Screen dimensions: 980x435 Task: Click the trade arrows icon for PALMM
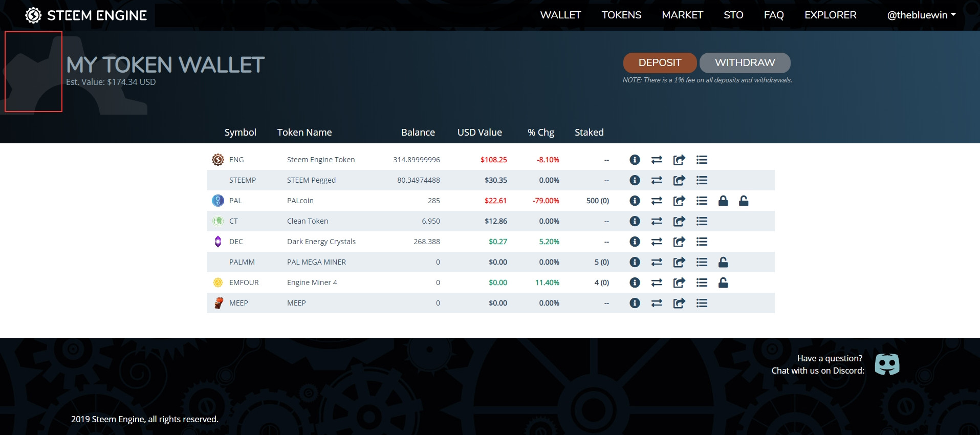(657, 262)
